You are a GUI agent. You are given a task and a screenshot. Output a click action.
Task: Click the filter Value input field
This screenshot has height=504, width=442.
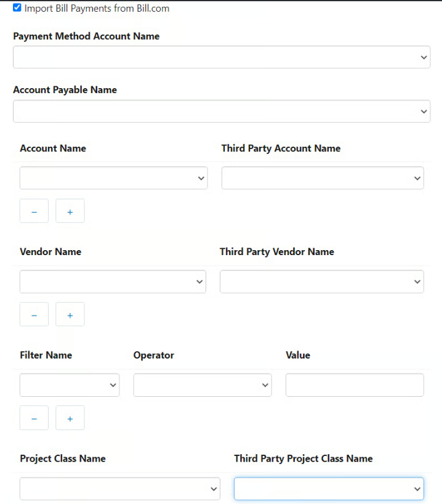click(x=355, y=385)
